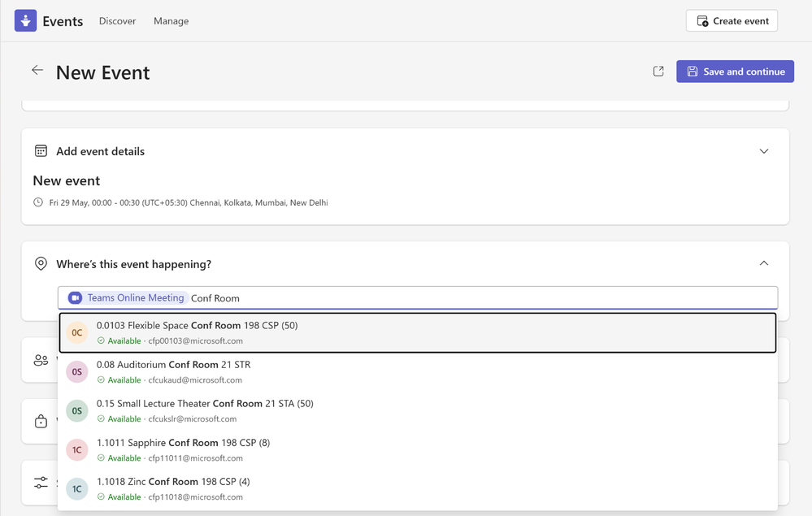Select 0.15 Small Lecture Theater Conf Room
This screenshot has height=516, width=812.
pyautogui.click(x=418, y=411)
